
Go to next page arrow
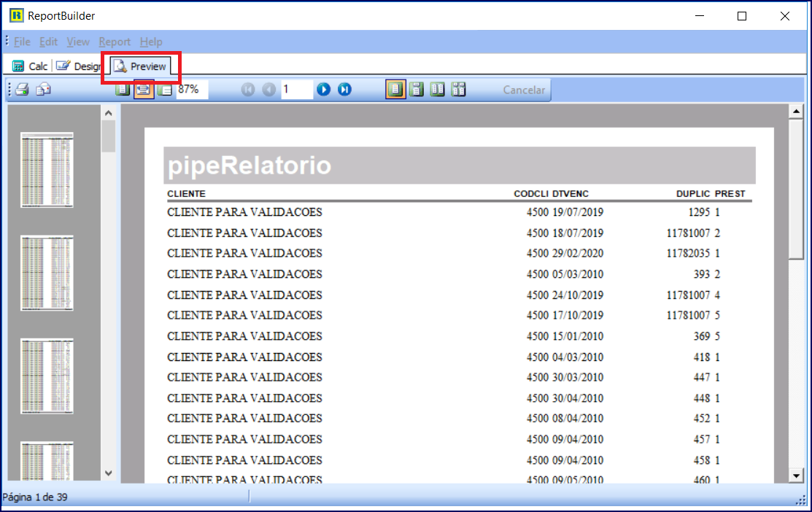tap(324, 90)
